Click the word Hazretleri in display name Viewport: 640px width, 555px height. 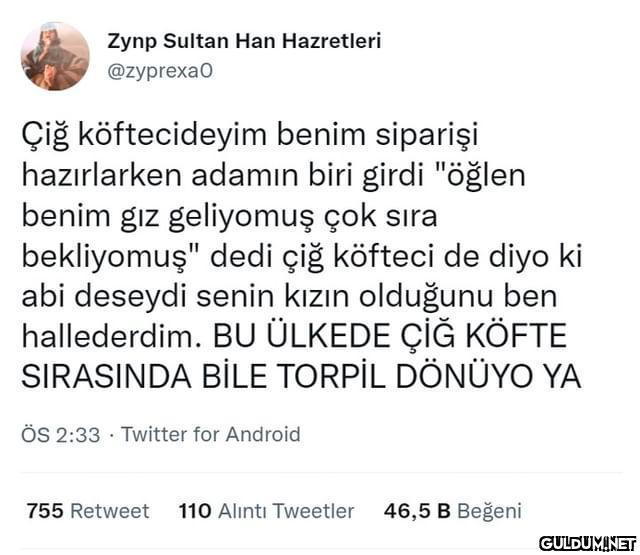pyautogui.click(x=332, y=41)
